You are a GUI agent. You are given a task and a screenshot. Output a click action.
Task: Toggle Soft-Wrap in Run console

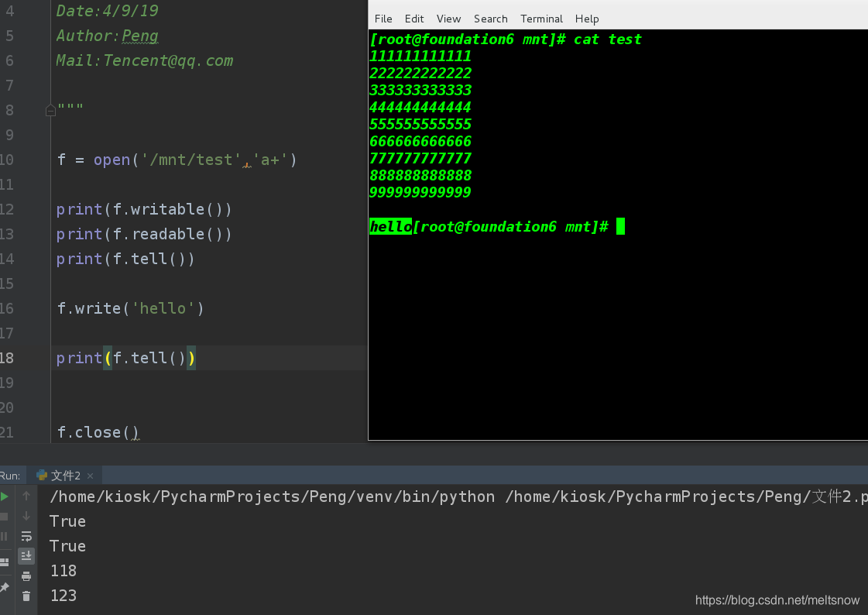click(26, 536)
